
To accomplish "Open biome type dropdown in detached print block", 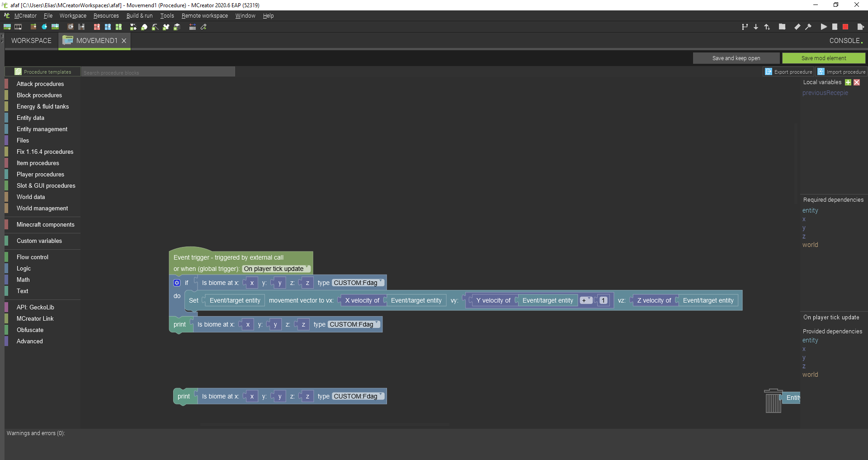I will pyautogui.click(x=358, y=396).
